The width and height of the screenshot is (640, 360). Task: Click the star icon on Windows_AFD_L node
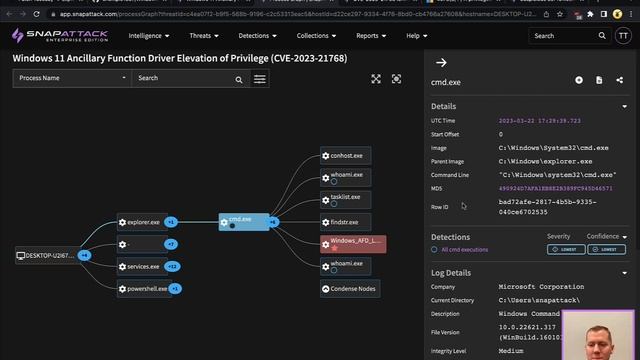(334, 248)
